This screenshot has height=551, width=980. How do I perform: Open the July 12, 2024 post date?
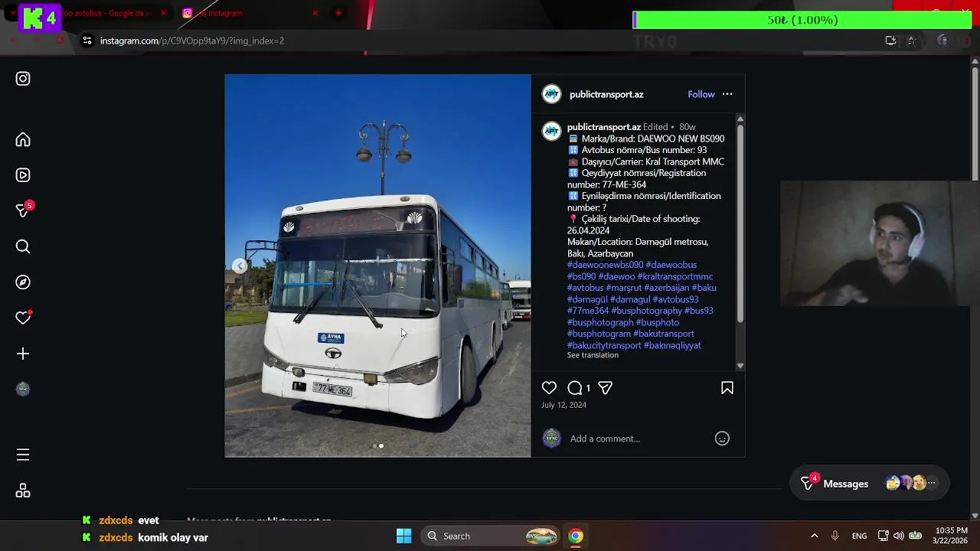(563, 405)
